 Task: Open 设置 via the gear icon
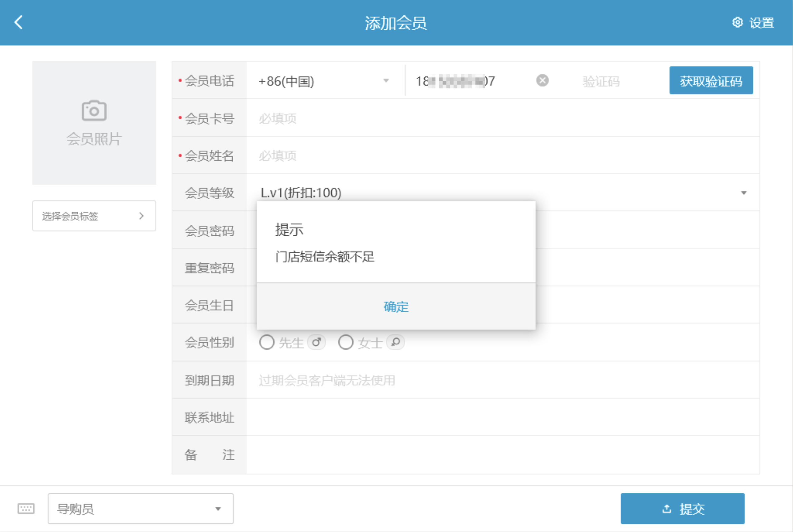pos(737,22)
